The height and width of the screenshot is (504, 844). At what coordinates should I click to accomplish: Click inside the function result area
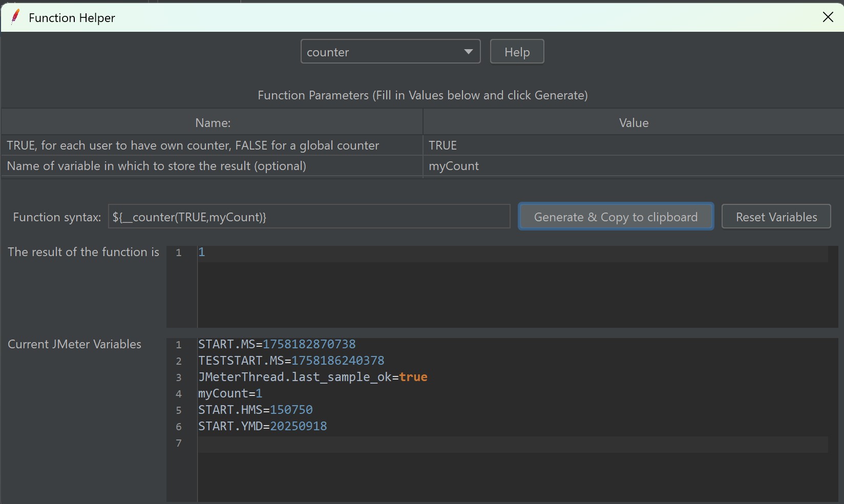[x=512, y=287]
